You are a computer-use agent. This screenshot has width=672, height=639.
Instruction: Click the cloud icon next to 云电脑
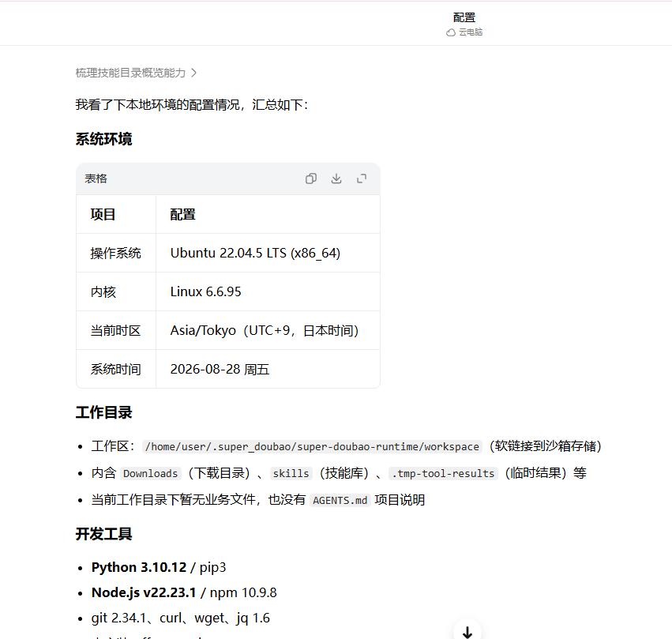[x=451, y=32]
